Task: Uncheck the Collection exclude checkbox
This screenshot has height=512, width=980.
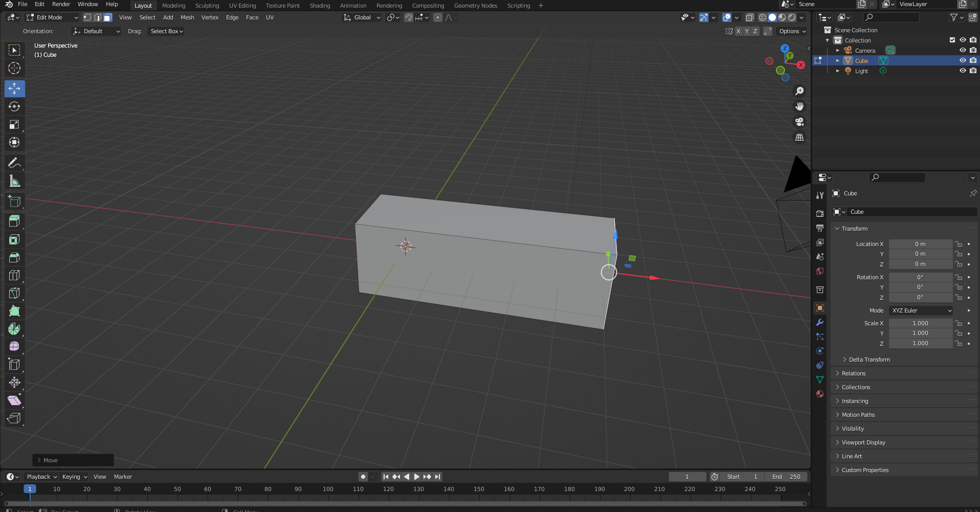Action: coord(952,40)
